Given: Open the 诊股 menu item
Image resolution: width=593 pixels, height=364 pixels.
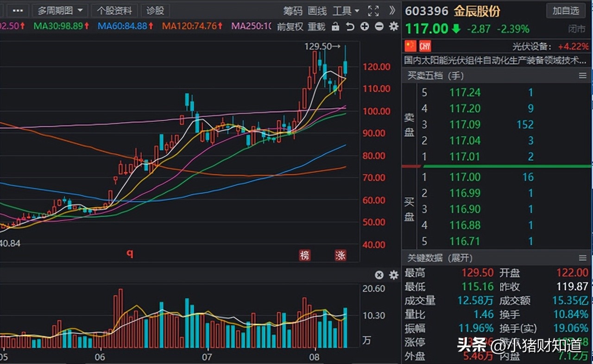Looking at the screenshot, I should point(155,10).
